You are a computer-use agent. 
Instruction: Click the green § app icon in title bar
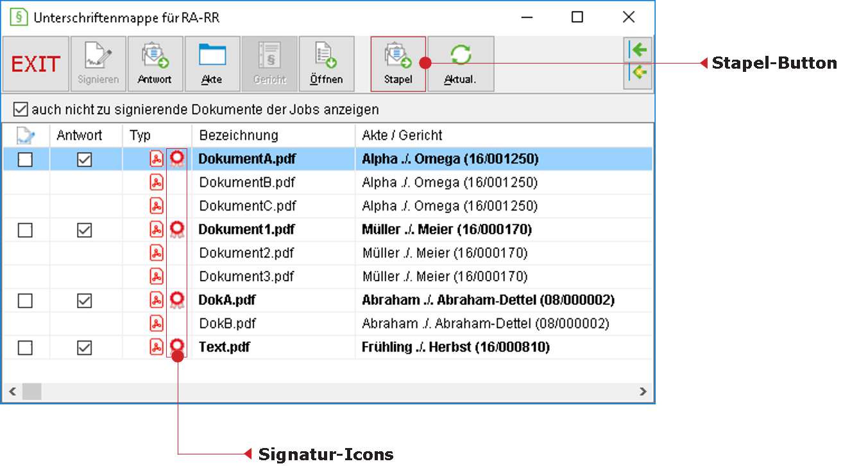point(19,17)
